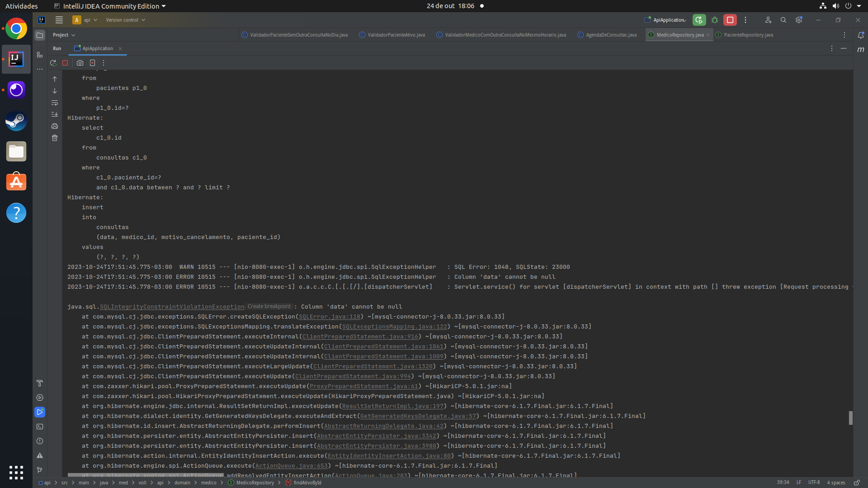Click the LF line separator widget
The image size is (868, 488).
click(799, 483)
